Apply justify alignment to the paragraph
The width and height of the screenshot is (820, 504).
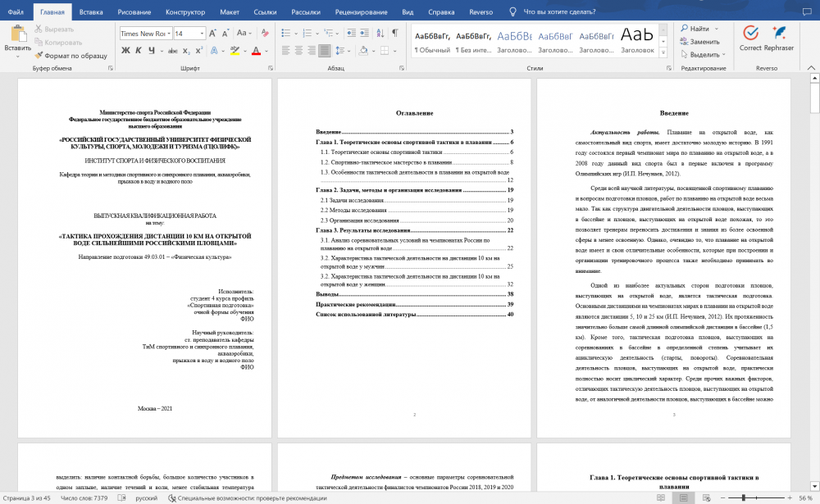325,51
